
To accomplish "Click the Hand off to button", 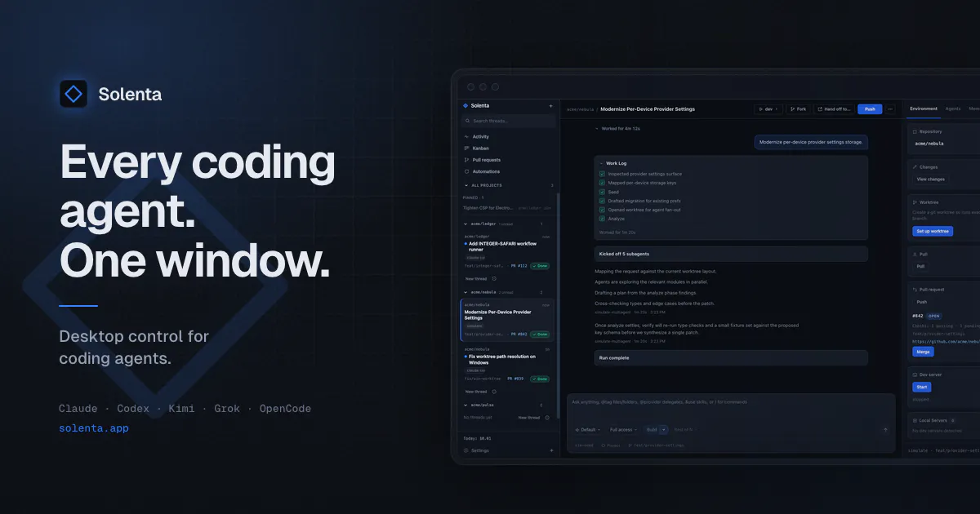I will (x=834, y=109).
